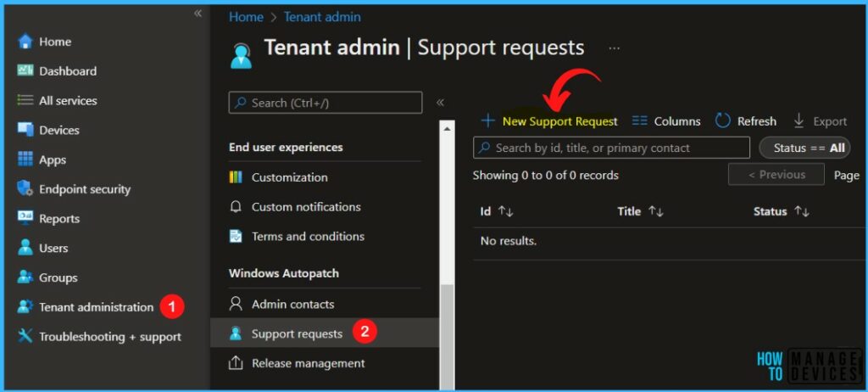Follow the Tenant admin breadcrumb link

click(322, 17)
